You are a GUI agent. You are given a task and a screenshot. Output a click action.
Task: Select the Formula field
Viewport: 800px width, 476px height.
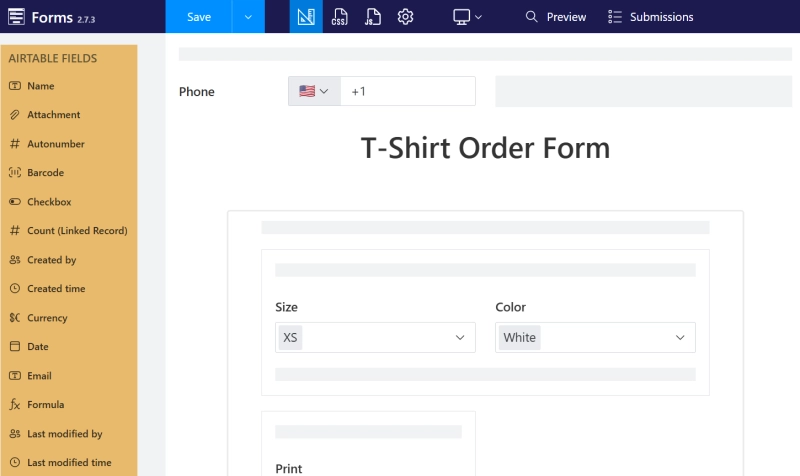[69, 405]
